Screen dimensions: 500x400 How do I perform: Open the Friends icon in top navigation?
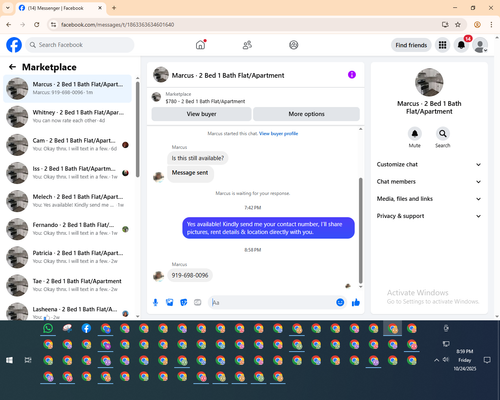point(247,45)
